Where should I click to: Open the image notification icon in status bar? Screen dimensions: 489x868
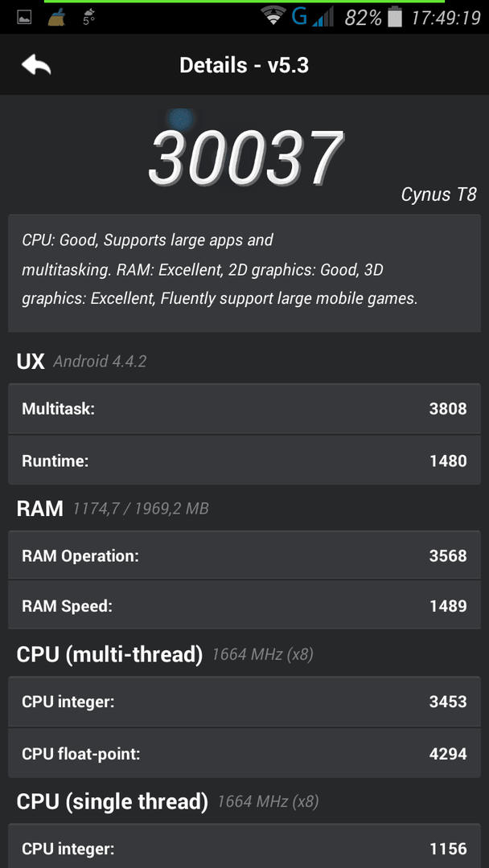tap(24, 18)
